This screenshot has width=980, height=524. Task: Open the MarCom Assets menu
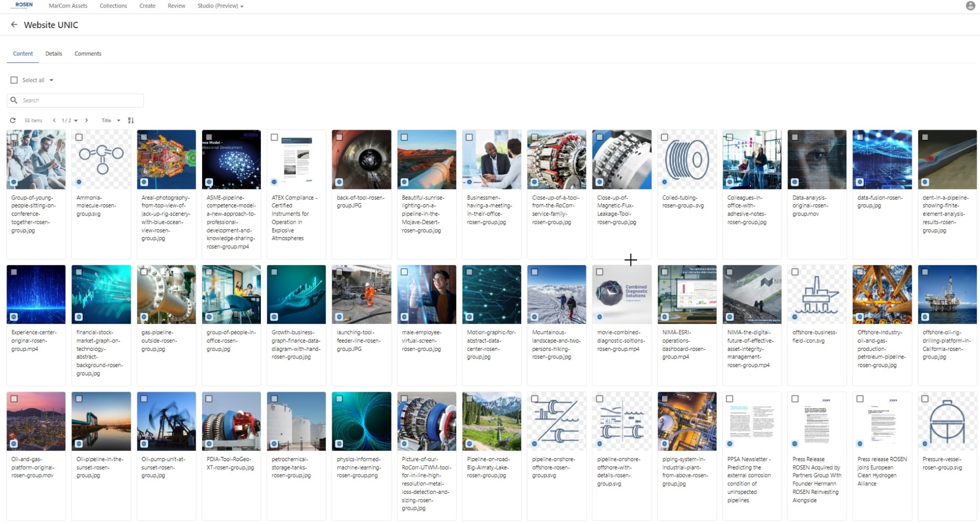click(x=68, y=6)
